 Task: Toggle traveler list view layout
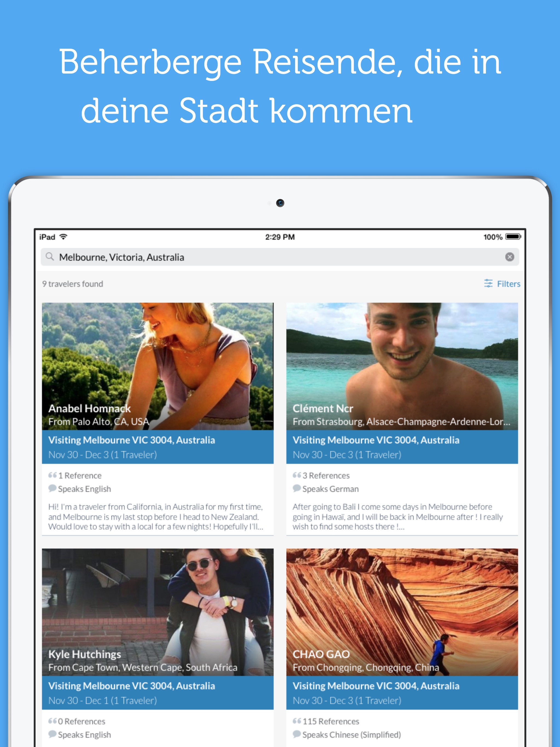click(x=501, y=284)
